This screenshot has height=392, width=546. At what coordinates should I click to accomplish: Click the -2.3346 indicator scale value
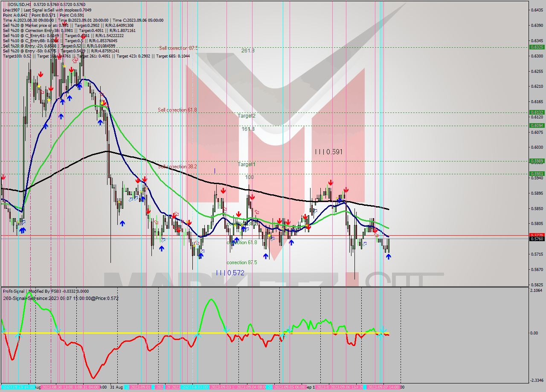537,380
